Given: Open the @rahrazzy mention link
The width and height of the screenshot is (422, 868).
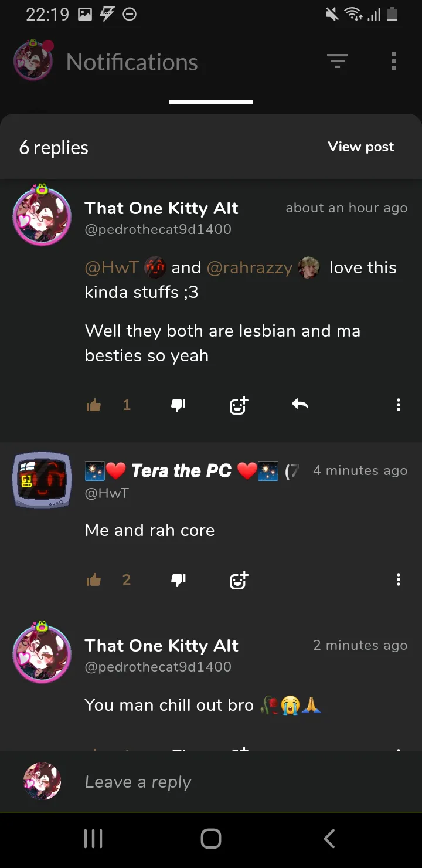Looking at the screenshot, I should pos(250,267).
